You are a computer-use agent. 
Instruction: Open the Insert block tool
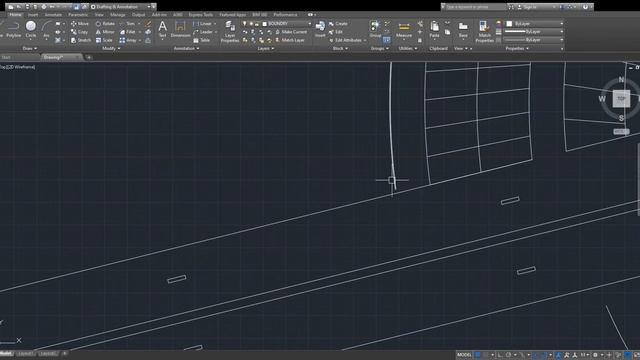click(x=320, y=29)
